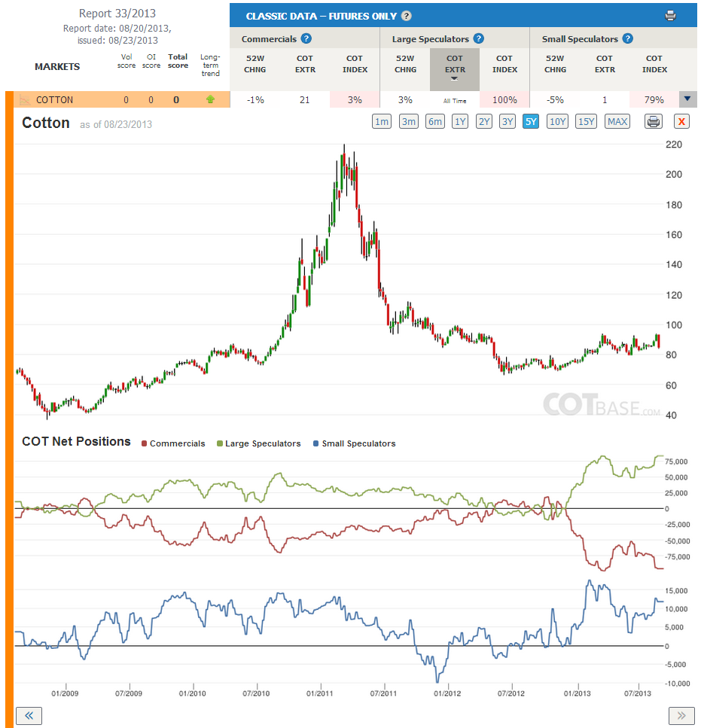Select the 10Y time range
The height and width of the screenshot is (728, 701).
[557, 122]
